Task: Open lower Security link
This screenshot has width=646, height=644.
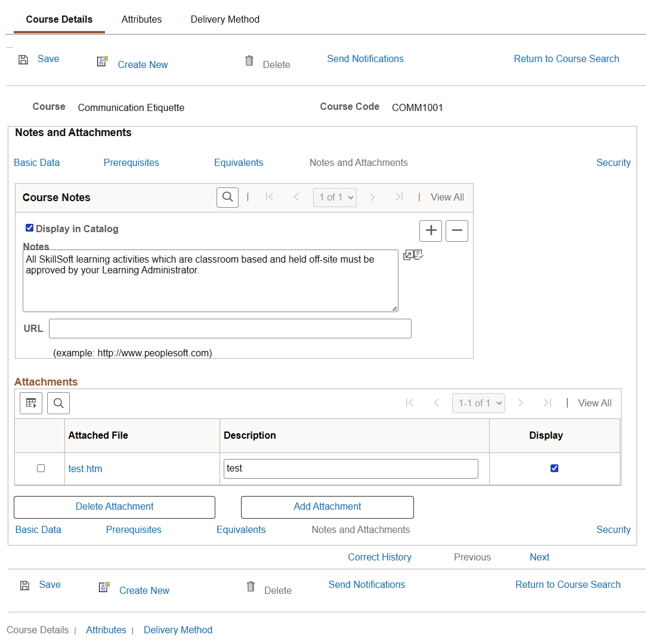Action: tap(613, 530)
